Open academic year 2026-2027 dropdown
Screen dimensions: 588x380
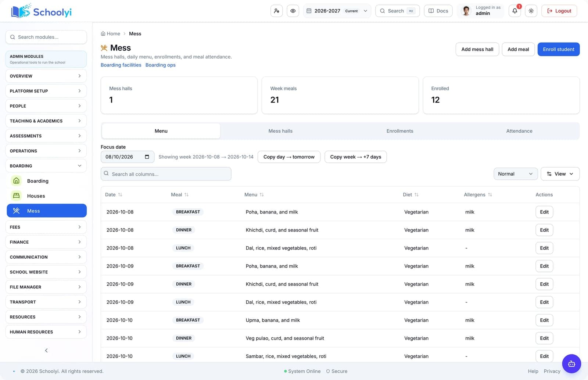click(x=337, y=11)
